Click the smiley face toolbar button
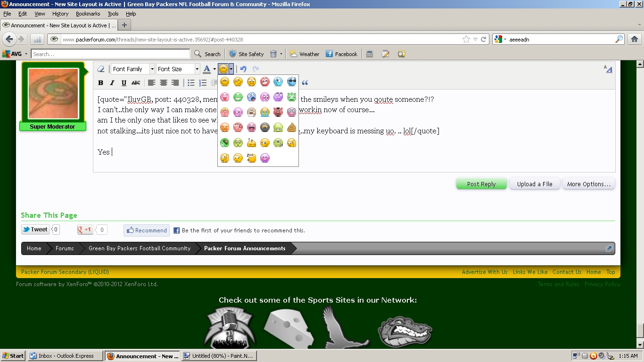The image size is (644, 362). click(x=223, y=69)
